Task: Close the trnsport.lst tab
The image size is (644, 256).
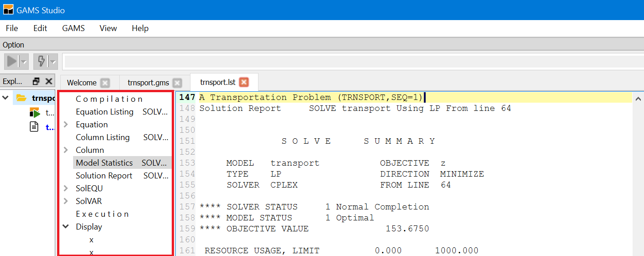Action: (244, 82)
